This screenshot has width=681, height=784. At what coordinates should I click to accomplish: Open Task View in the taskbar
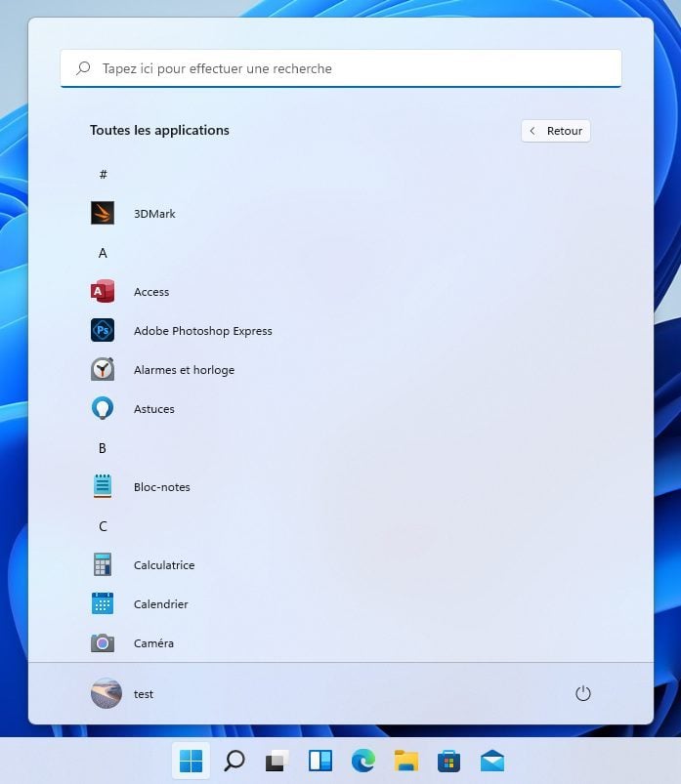(277, 761)
